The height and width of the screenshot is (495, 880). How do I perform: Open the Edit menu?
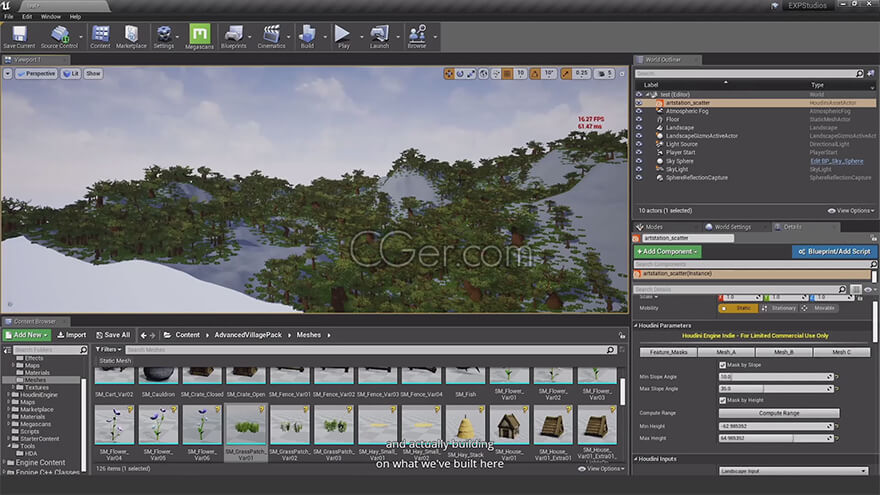(x=27, y=17)
